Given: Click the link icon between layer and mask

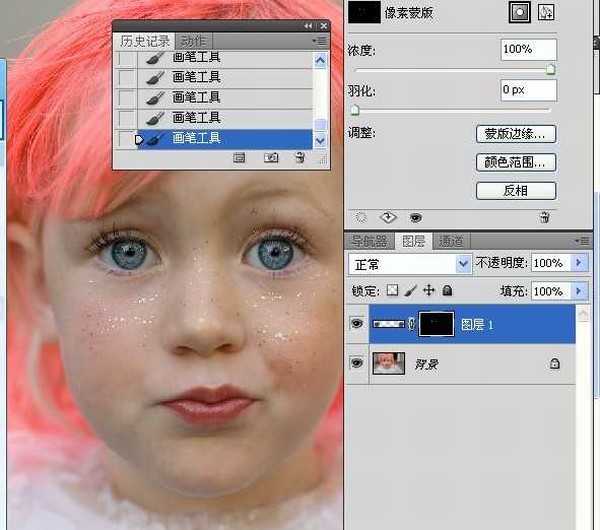Looking at the screenshot, I should tap(411, 324).
